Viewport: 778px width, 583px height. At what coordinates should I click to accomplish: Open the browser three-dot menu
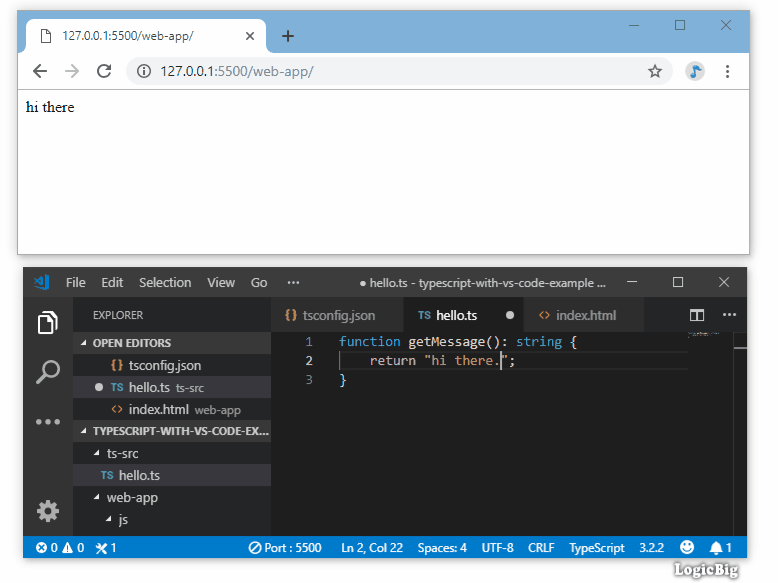(727, 71)
